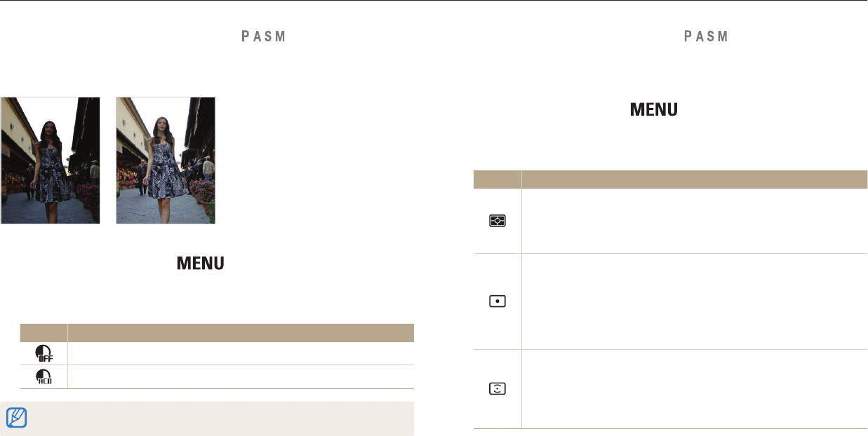The height and width of the screenshot is (436, 868).
Task: Click the Center-weighted description cell
Action: click(x=694, y=388)
